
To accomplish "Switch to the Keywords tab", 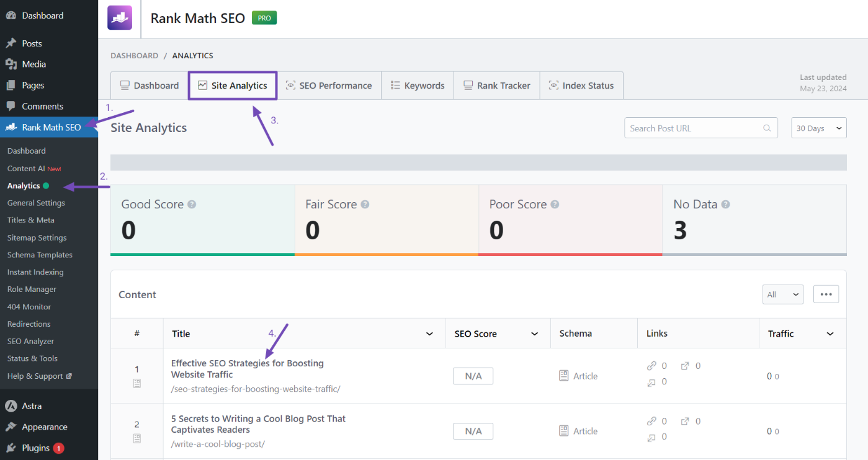I will tap(418, 86).
